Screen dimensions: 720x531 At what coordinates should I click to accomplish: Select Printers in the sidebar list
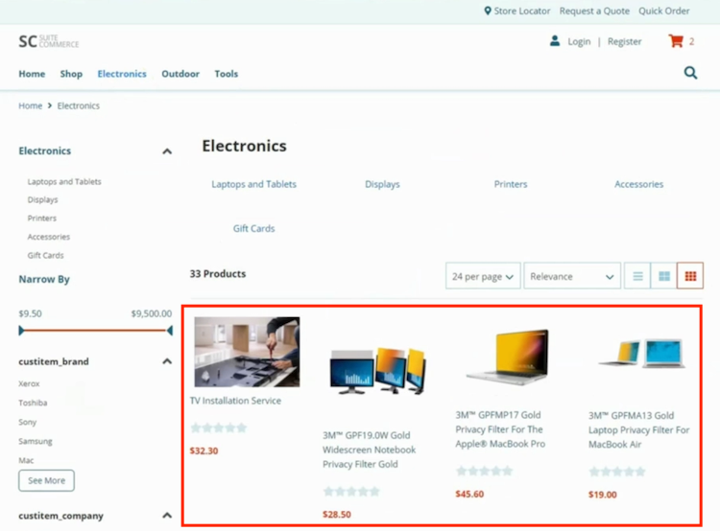pos(42,218)
